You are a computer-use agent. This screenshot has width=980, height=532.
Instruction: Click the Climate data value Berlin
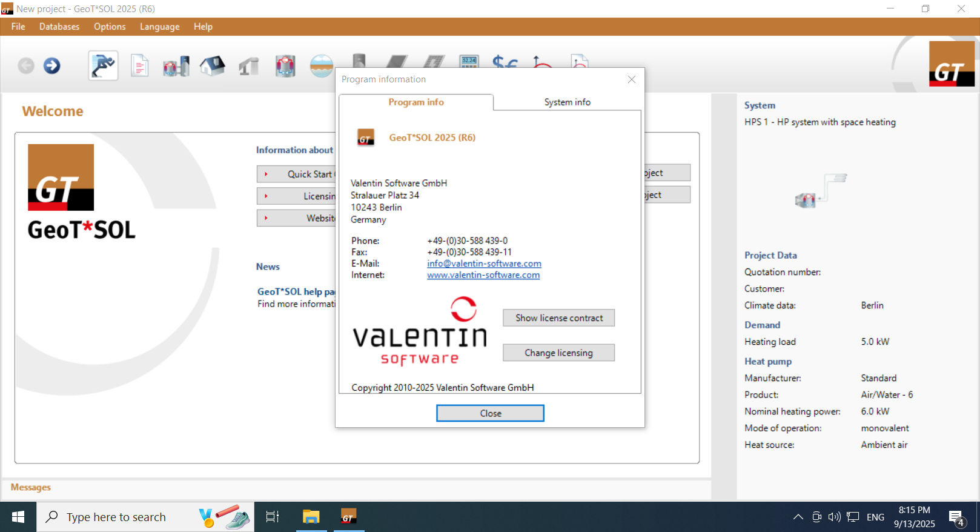[872, 305]
